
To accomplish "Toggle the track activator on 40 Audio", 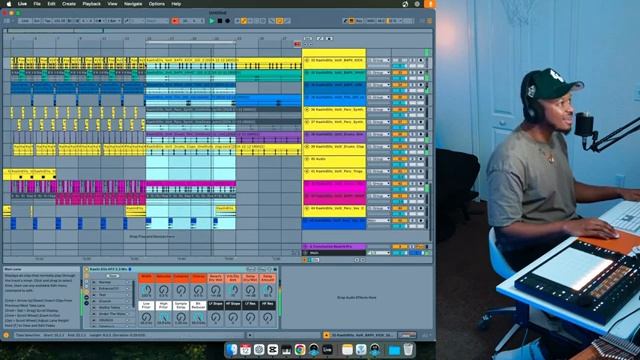I will coord(400,159).
